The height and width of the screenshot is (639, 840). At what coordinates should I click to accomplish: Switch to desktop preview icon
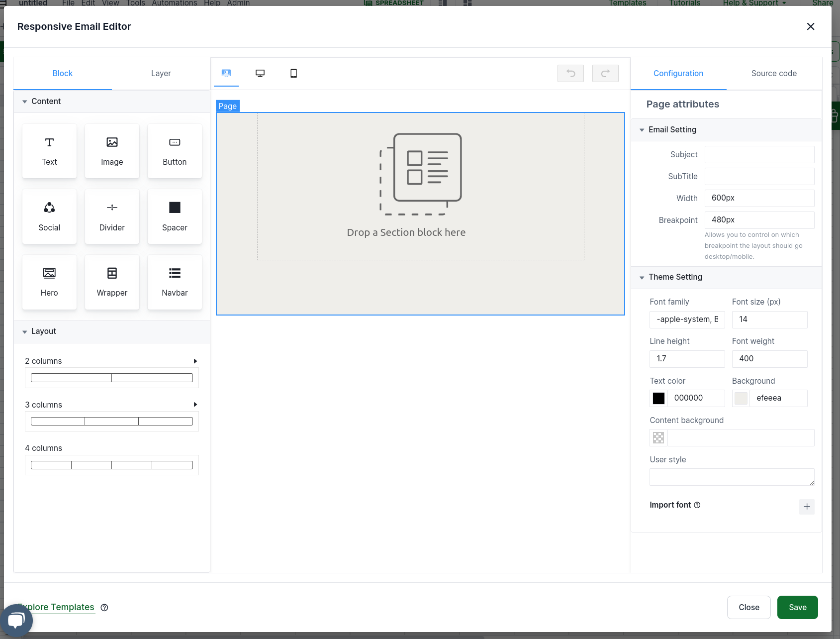(x=260, y=73)
